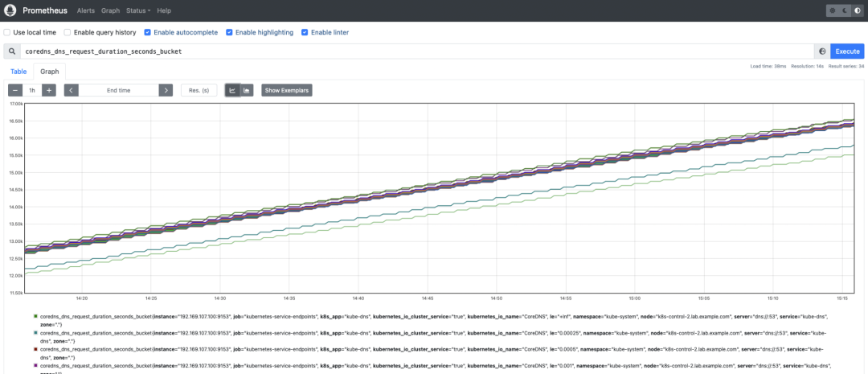
Task: Enable the Use local time checkbox
Action: (6, 33)
